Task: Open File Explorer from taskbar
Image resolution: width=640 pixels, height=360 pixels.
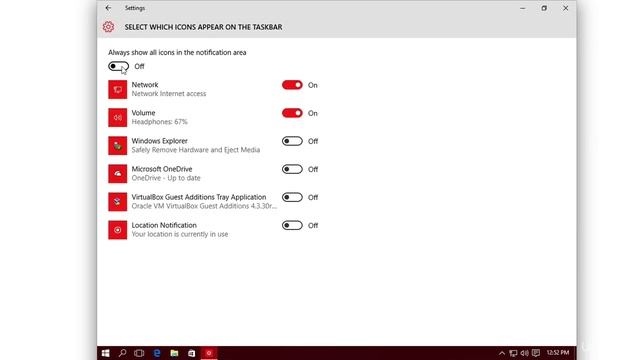Action: click(x=174, y=353)
